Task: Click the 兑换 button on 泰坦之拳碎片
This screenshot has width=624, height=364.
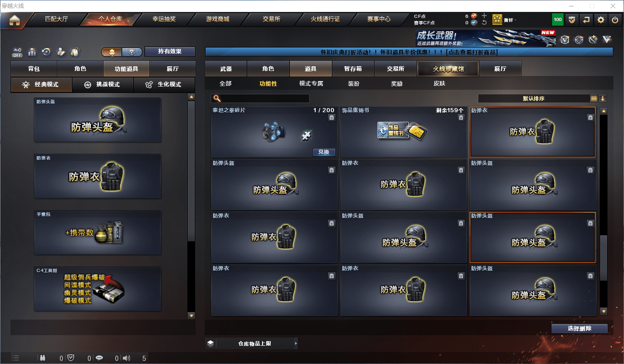Action: tap(324, 152)
